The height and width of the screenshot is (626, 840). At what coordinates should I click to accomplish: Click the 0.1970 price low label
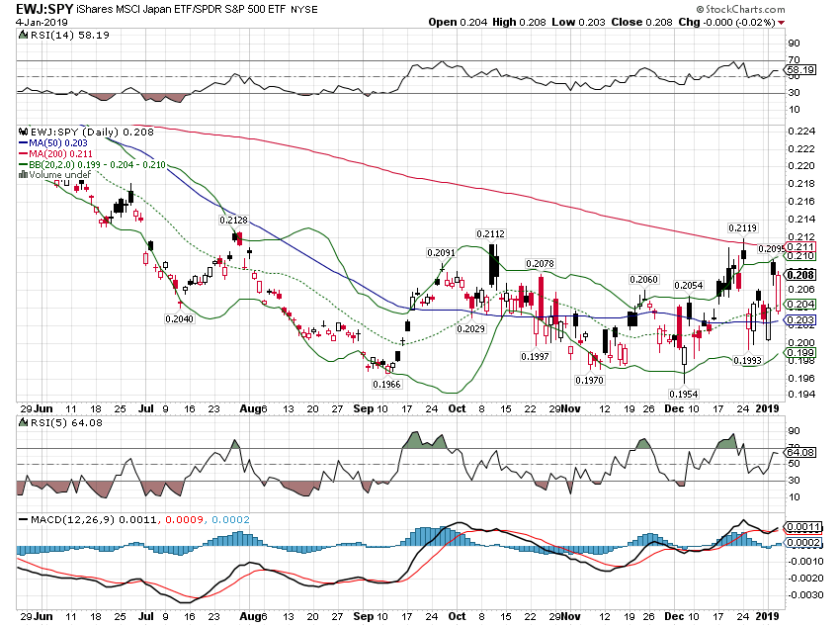(x=589, y=381)
